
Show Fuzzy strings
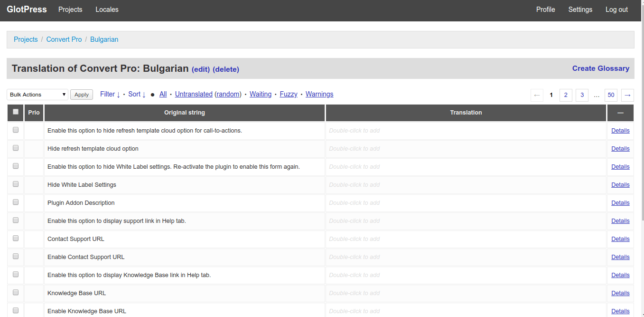(289, 94)
